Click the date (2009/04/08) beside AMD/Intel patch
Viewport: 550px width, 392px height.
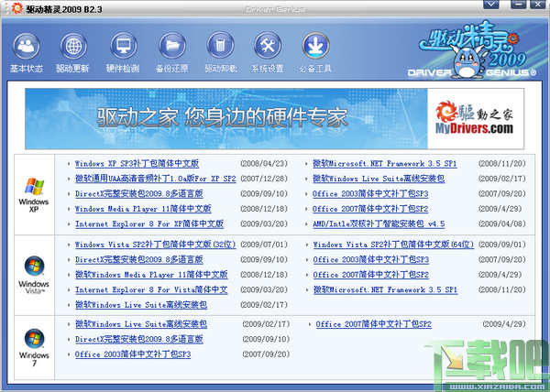click(x=502, y=223)
